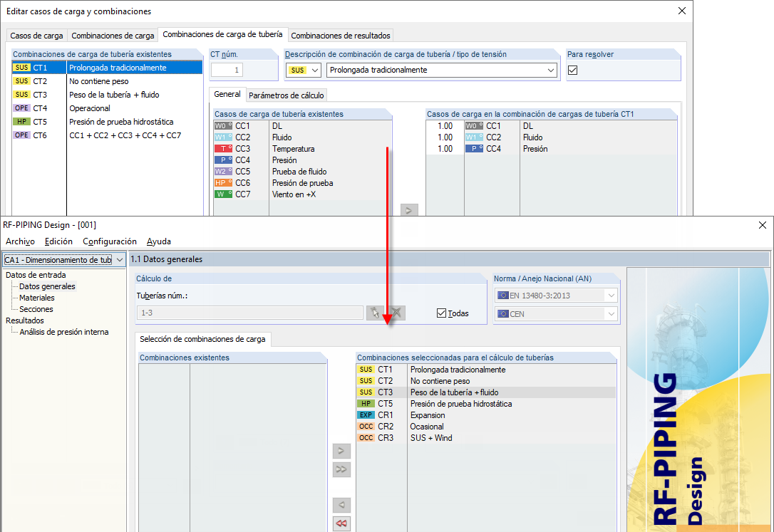
Task: Click the pick pipes cursor icon
Action: (375, 313)
